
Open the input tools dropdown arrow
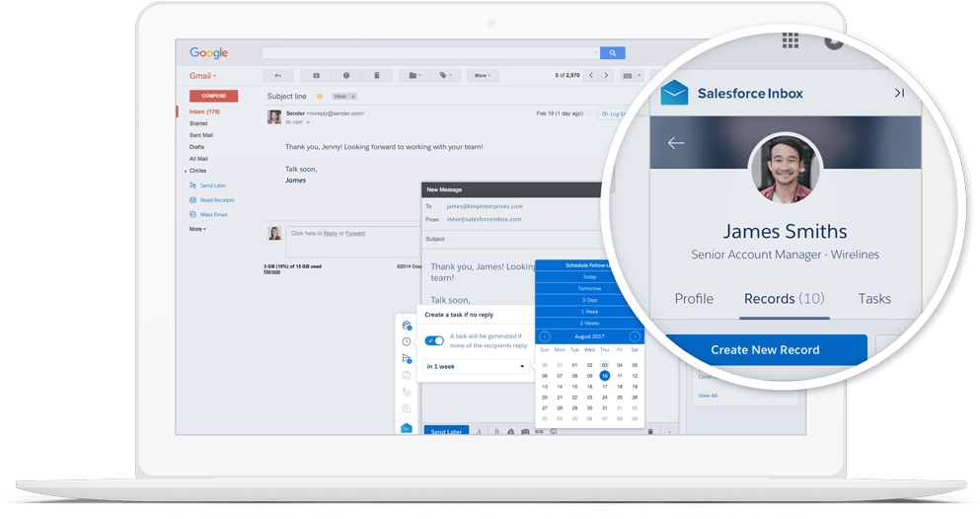[x=639, y=76]
